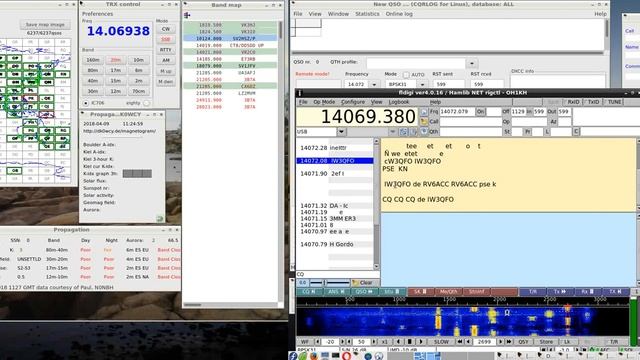Image resolution: width=640 pixels, height=360 pixels.
Task: Click the QSO macro button in fldigi
Action: tap(364, 291)
